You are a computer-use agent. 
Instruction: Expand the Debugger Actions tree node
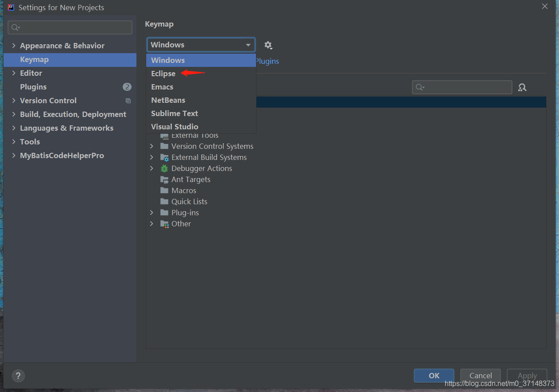click(x=151, y=168)
